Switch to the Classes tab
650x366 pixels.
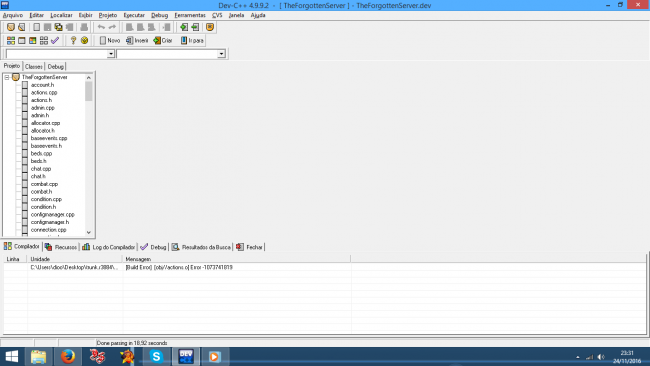click(x=34, y=67)
